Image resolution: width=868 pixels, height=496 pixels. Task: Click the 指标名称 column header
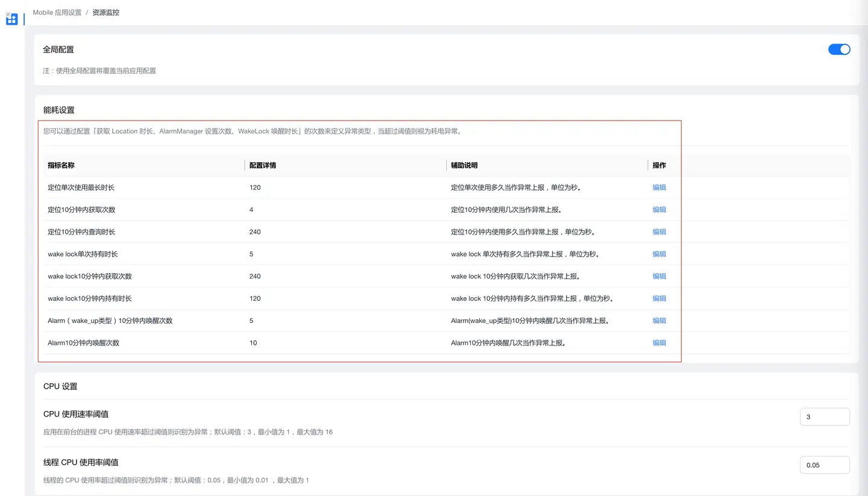click(x=61, y=165)
